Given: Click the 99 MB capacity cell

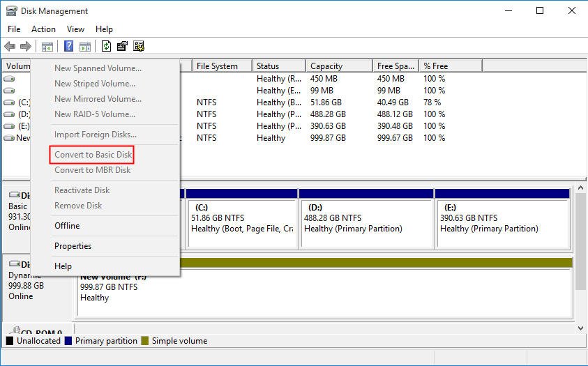Looking at the screenshot, I should (x=322, y=91).
